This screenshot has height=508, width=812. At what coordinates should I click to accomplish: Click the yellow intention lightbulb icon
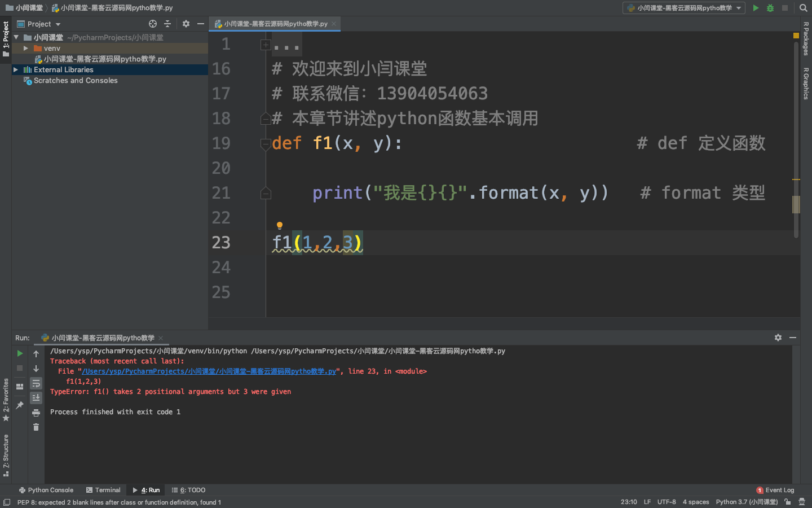[x=279, y=226]
